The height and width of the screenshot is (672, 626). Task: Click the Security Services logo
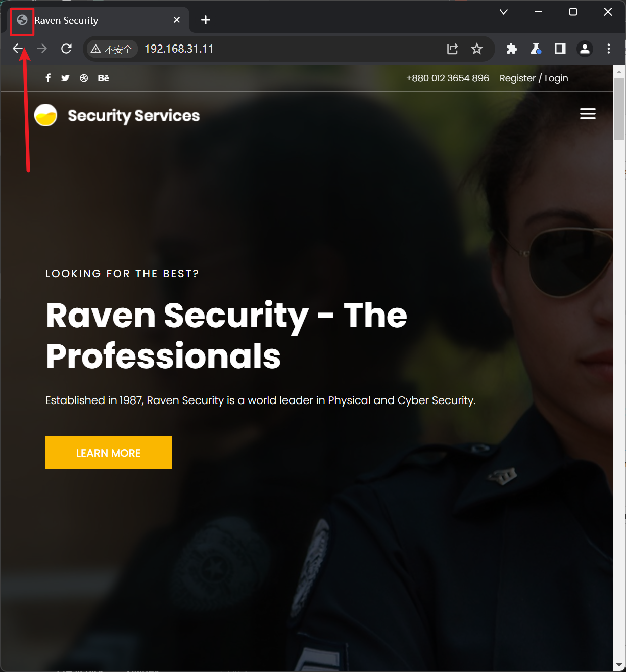(117, 115)
